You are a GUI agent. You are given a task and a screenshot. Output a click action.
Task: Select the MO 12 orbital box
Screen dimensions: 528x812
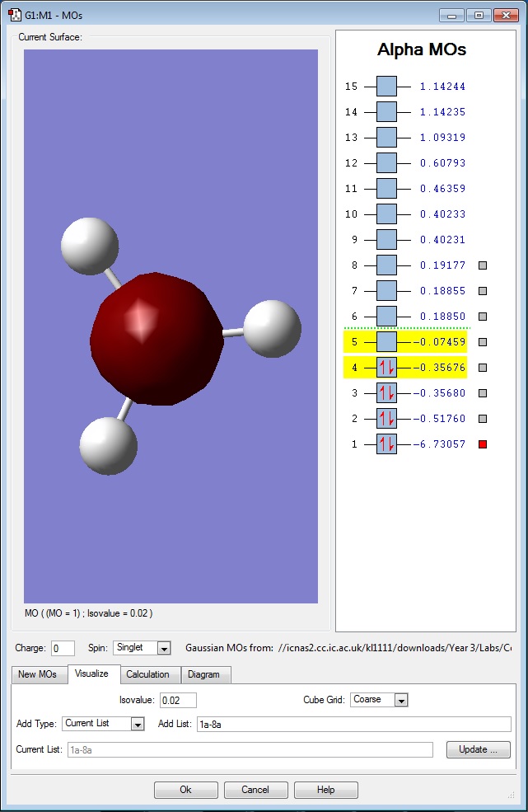click(386, 163)
